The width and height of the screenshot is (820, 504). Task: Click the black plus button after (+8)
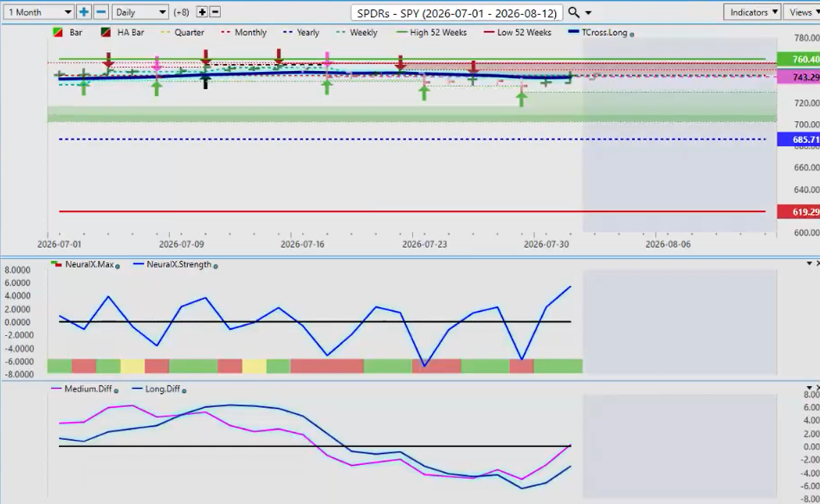pyautogui.click(x=202, y=12)
